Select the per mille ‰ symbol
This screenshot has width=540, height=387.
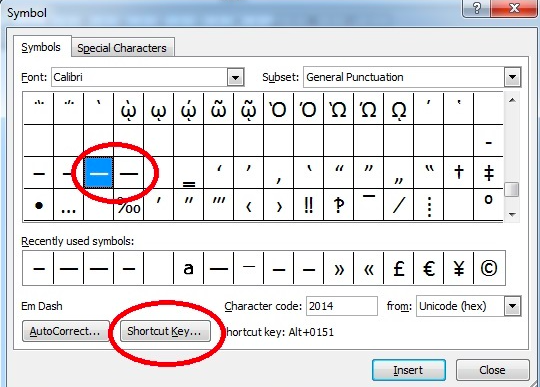click(x=129, y=205)
